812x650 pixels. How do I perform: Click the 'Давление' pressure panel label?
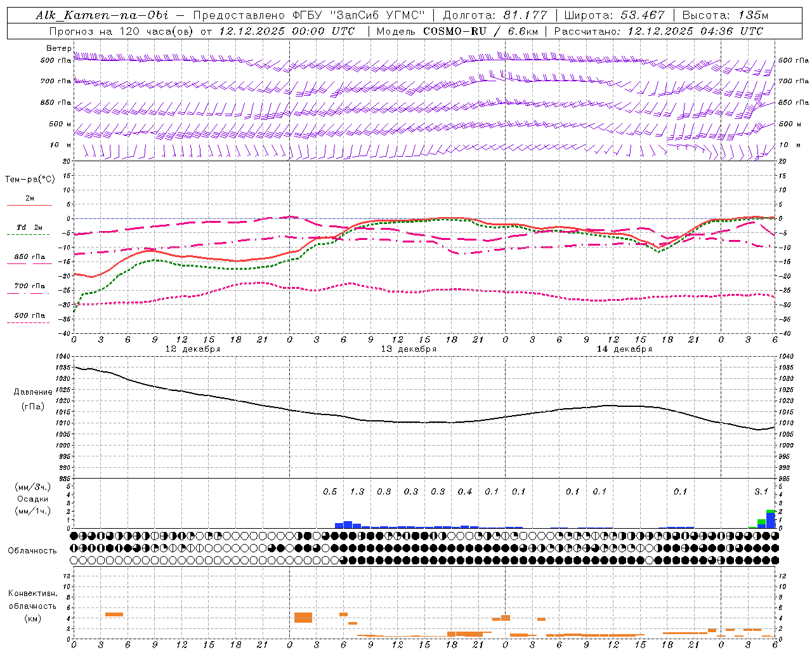click(x=33, y=392)
